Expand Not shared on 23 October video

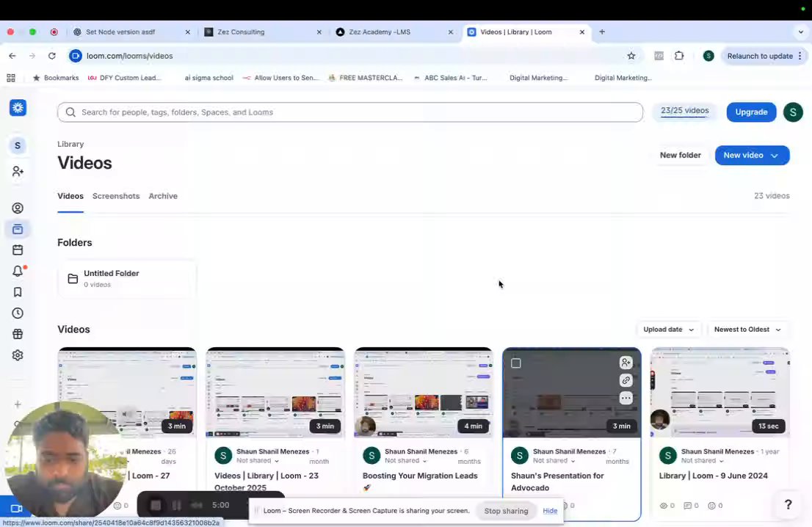[258, 460]
